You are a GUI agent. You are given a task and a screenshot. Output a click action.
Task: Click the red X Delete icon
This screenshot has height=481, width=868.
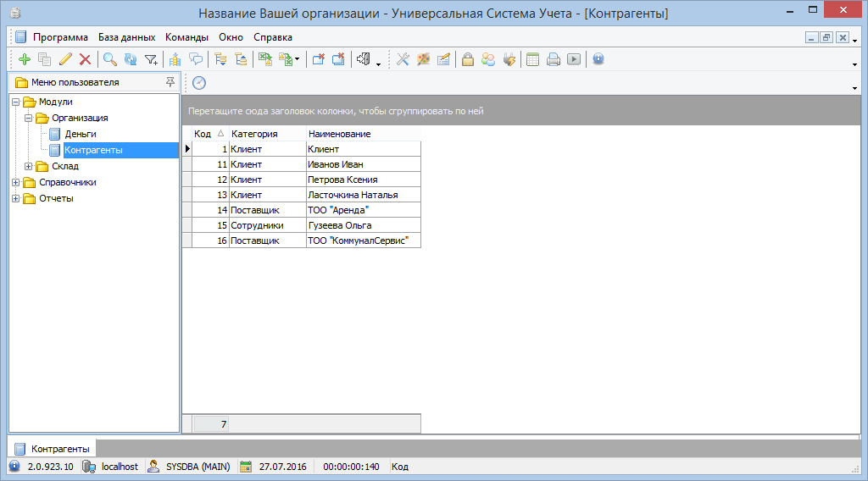click(x=85, y=59)
